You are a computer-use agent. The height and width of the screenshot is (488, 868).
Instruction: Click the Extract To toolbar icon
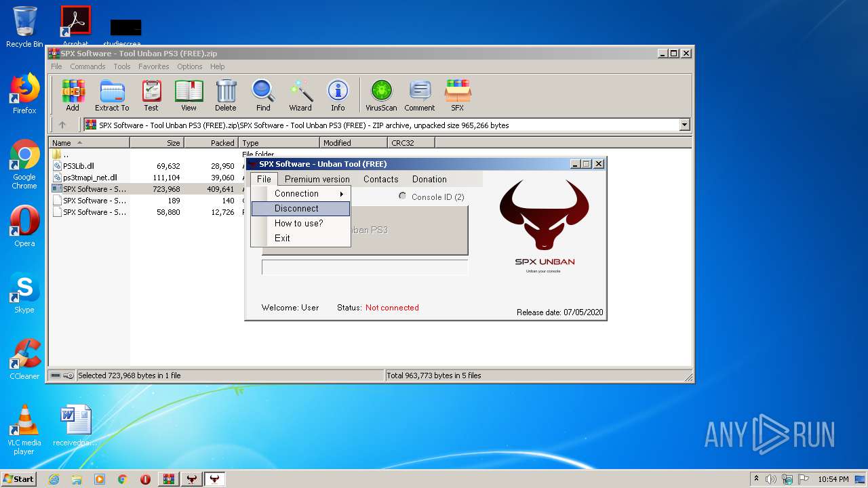tap(112, 95)
